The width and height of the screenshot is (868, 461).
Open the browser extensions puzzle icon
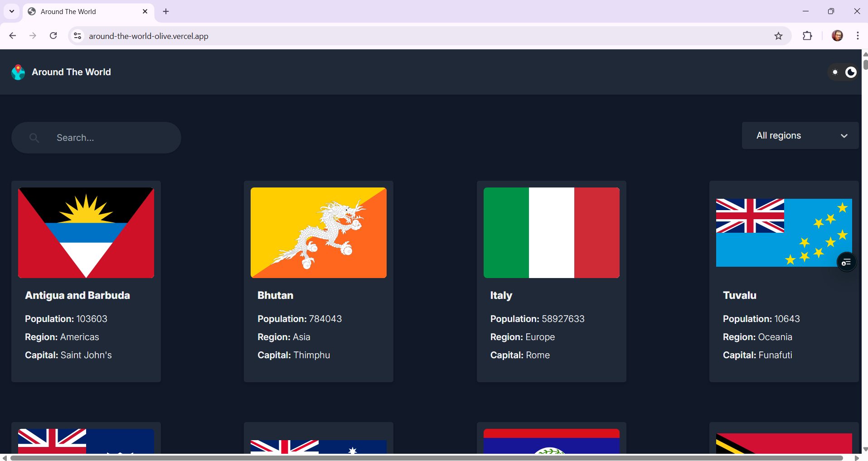(x=807, y=36)
